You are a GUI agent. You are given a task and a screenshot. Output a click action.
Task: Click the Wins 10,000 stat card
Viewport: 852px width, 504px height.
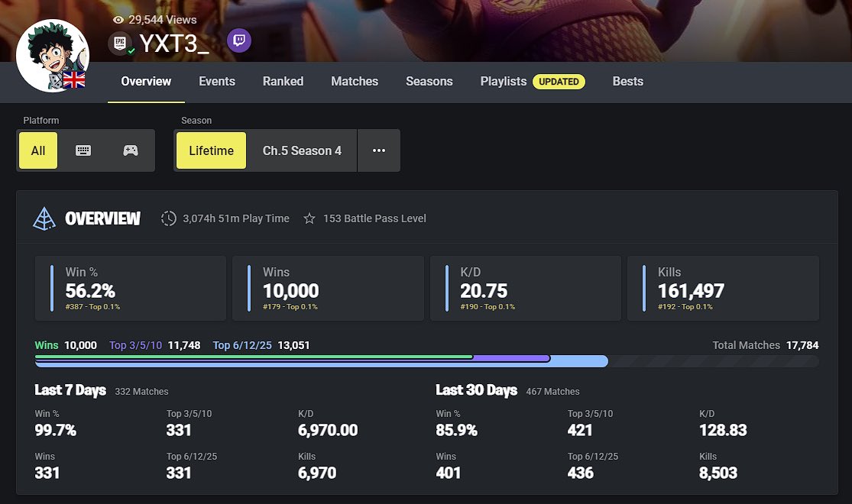click(329, 289)
